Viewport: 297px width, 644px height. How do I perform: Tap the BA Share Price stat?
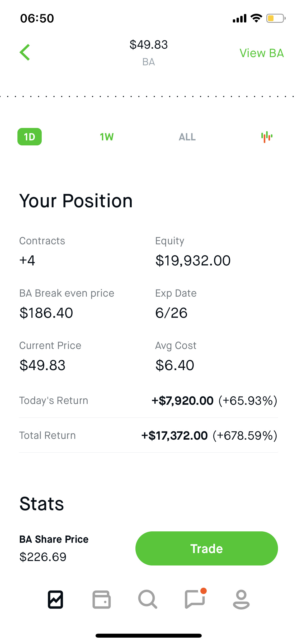point(54,548)
